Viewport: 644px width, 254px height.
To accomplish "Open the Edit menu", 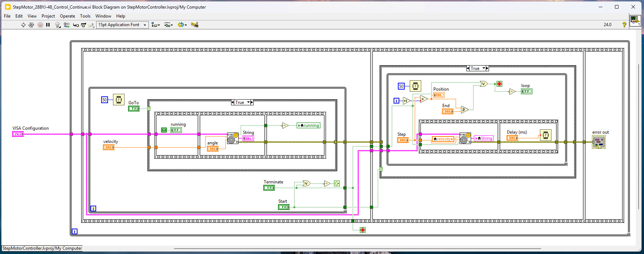I will click(x=19, y=16).
